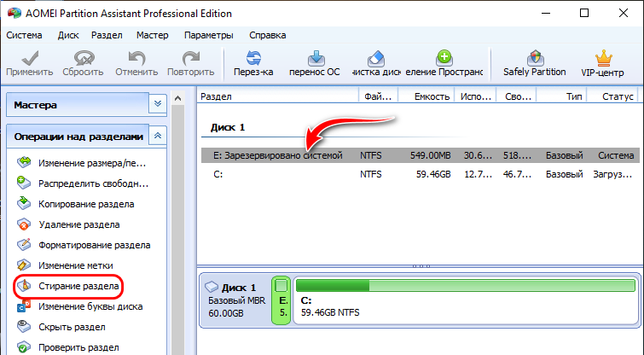Select Скрыть раздел operation

click(x=61, y=327)
